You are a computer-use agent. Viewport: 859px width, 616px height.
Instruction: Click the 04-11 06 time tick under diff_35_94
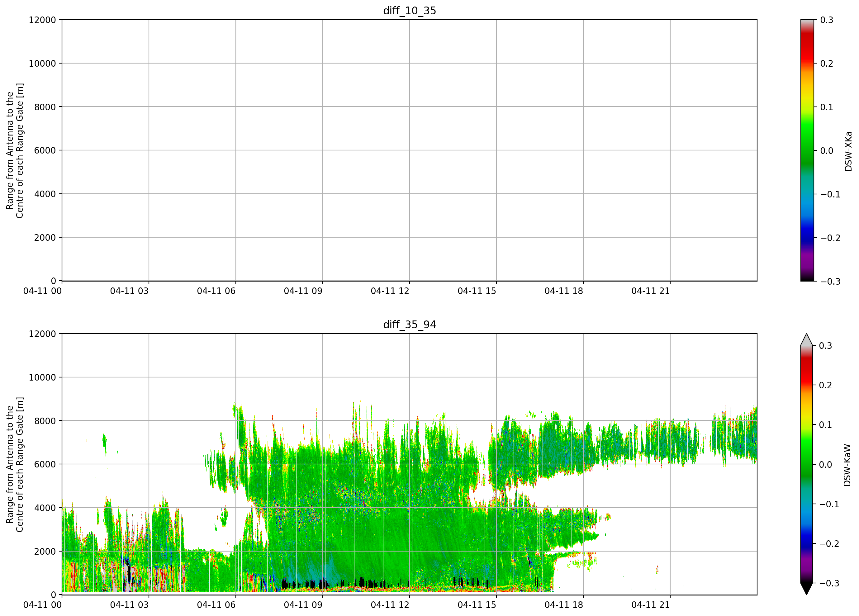click(216, 605)
